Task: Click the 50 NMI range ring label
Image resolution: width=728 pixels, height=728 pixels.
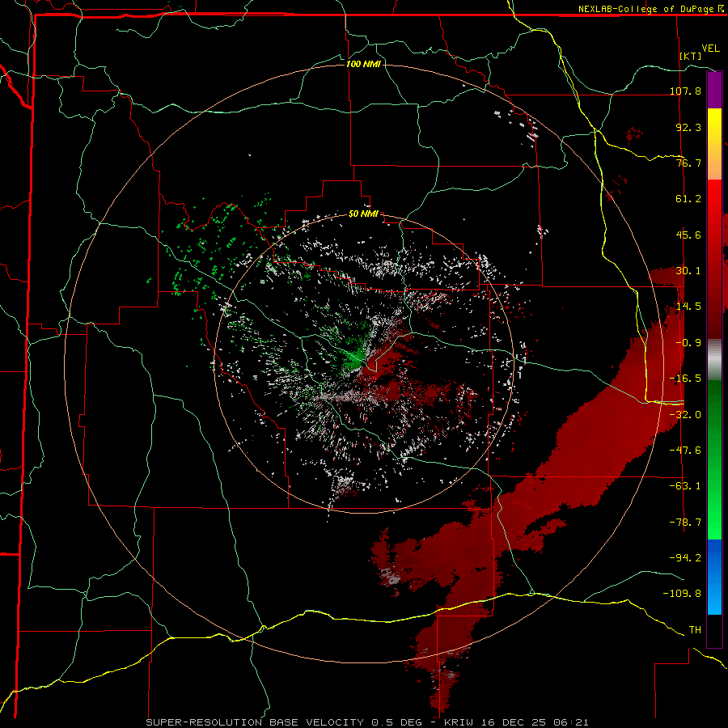Action: click(363, 214)
